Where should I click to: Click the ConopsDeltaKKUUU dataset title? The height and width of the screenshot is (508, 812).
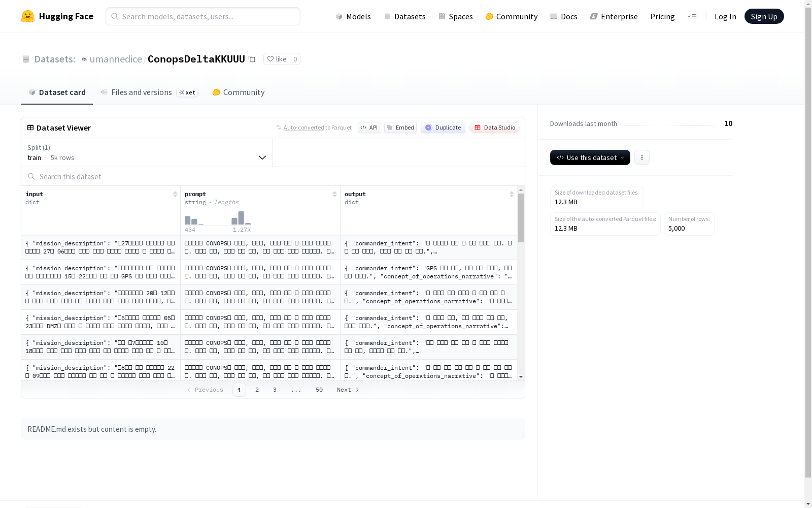[x=196, y=59]
